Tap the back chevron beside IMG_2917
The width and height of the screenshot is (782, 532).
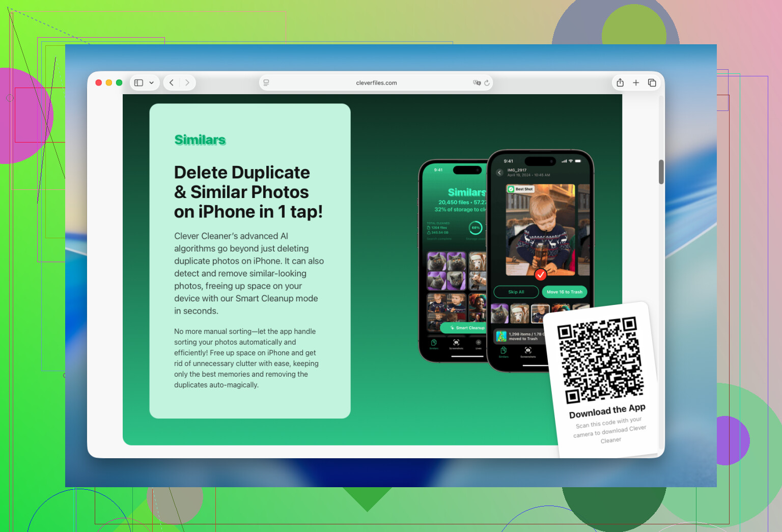coord(499,173)
